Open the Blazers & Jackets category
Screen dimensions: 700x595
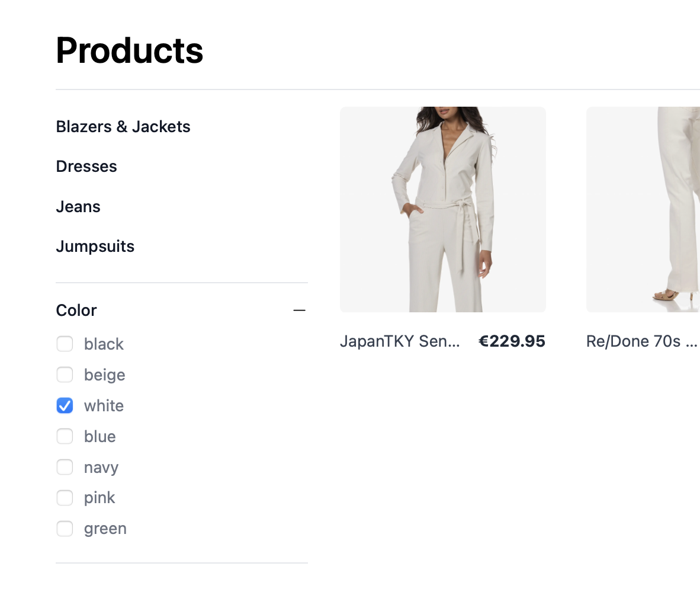pyautogui.click(x=123, y=127)
